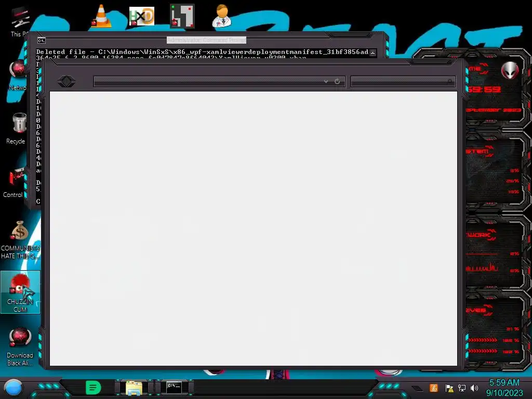Open the green chat app taskbar icon

(94, 388)
